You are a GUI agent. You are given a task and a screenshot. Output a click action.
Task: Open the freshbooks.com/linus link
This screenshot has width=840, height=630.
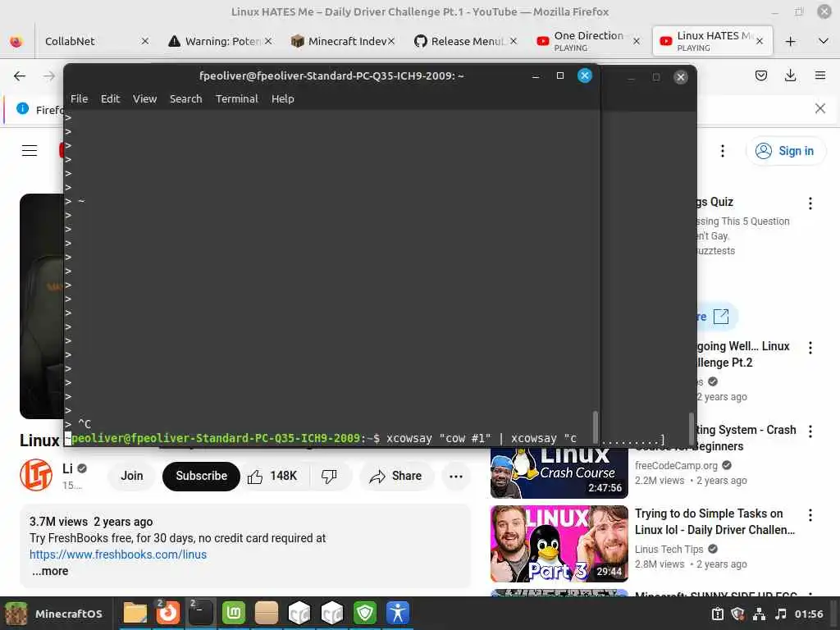pos(118,555)
